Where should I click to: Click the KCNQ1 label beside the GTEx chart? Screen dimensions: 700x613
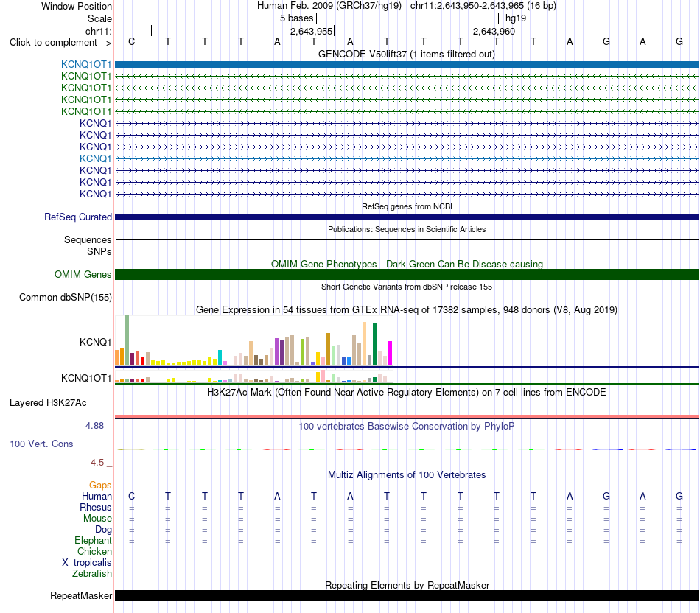pos(96,343)
